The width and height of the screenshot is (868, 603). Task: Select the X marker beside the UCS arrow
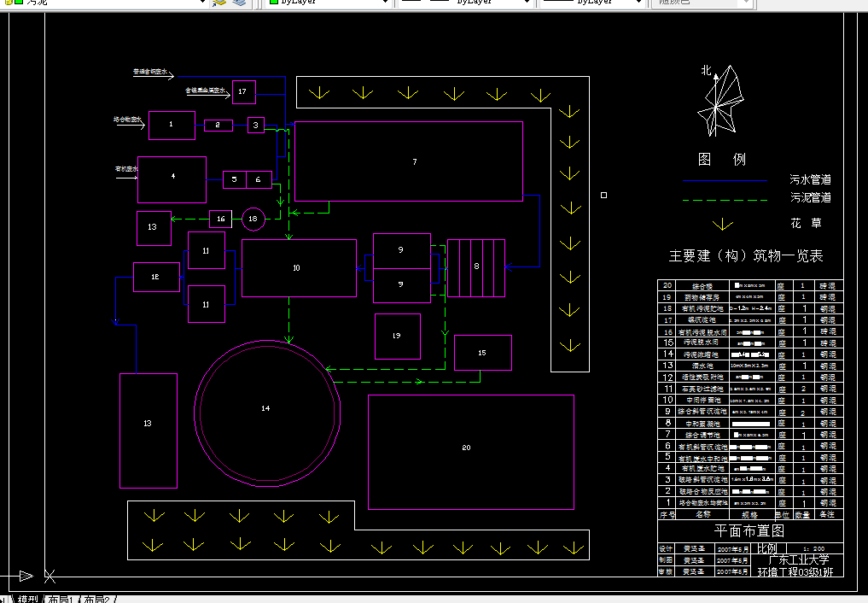pyautogui.click(x=50, y=577)
